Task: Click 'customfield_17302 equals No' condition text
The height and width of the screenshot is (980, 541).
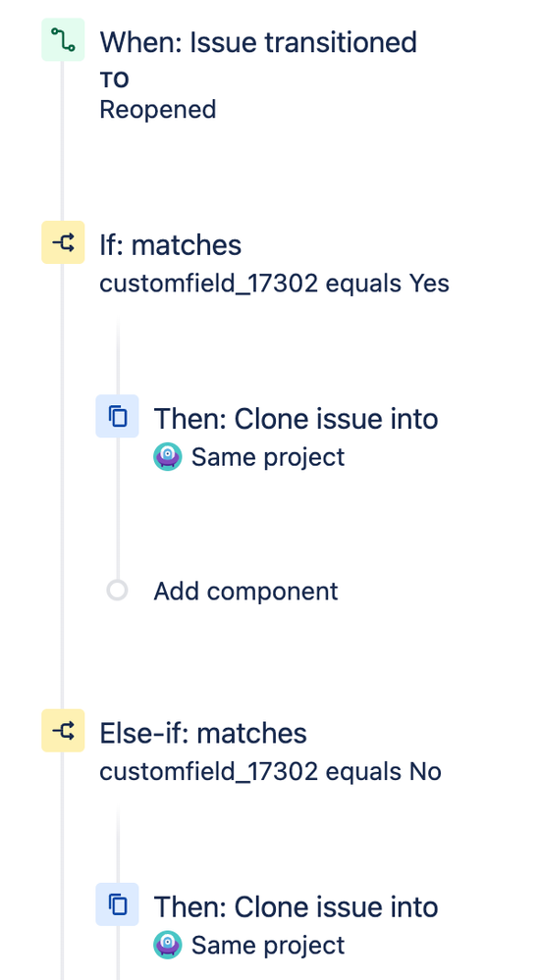Action: (270, 772)
